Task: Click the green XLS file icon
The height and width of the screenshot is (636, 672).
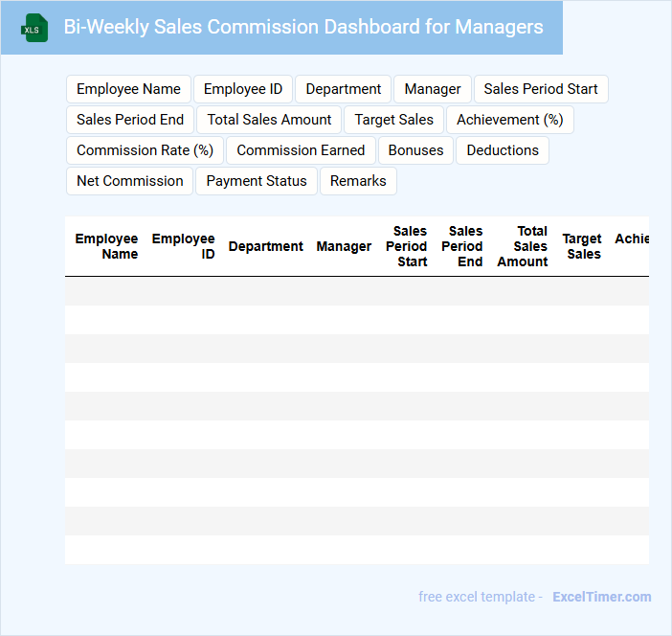Action: pyautogui.click(x=34, y=28)
